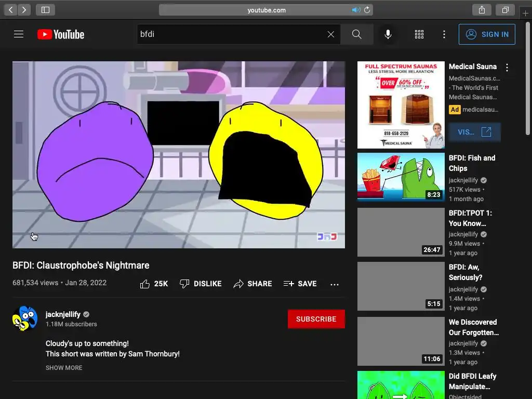Open Did BFDI Leafy Manipulate thumbnail
Screen dimensions: 532x399
coord(401,385)
